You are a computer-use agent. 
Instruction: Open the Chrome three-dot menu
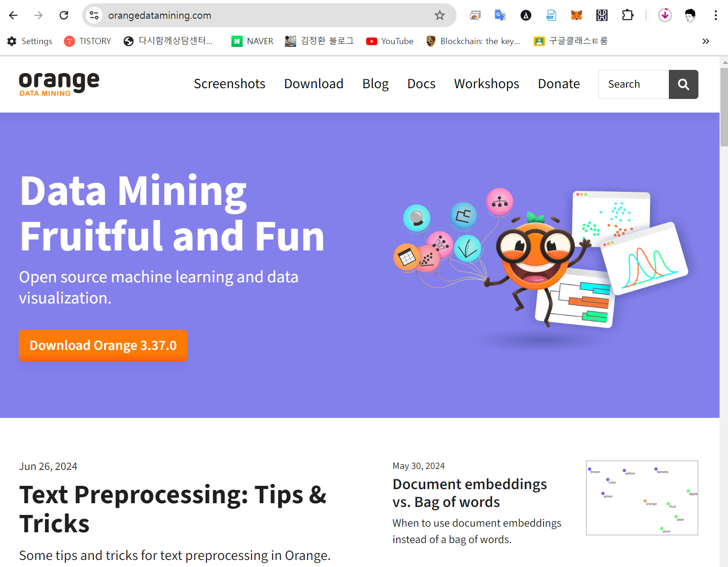click(x=715, y=15)
